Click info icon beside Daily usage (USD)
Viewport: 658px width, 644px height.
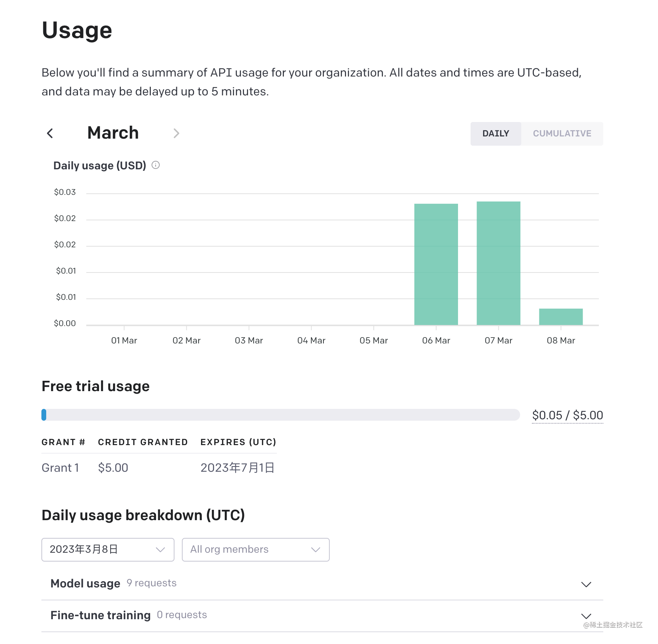[x=156, y=165]
